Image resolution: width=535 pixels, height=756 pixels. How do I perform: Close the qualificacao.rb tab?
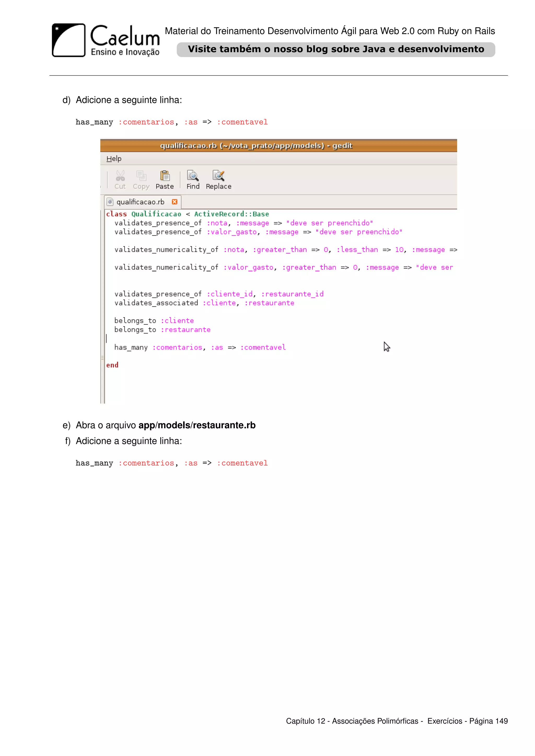click(x=175, y=202)
